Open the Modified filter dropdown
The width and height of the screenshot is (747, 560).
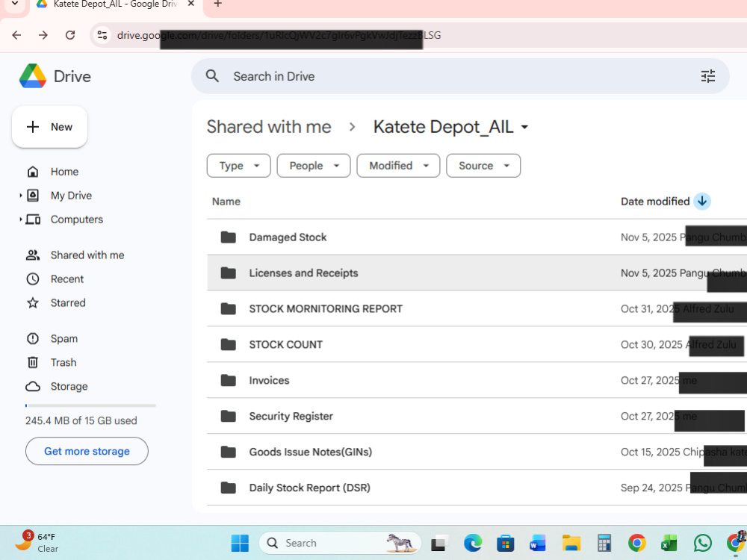point(398,166)
